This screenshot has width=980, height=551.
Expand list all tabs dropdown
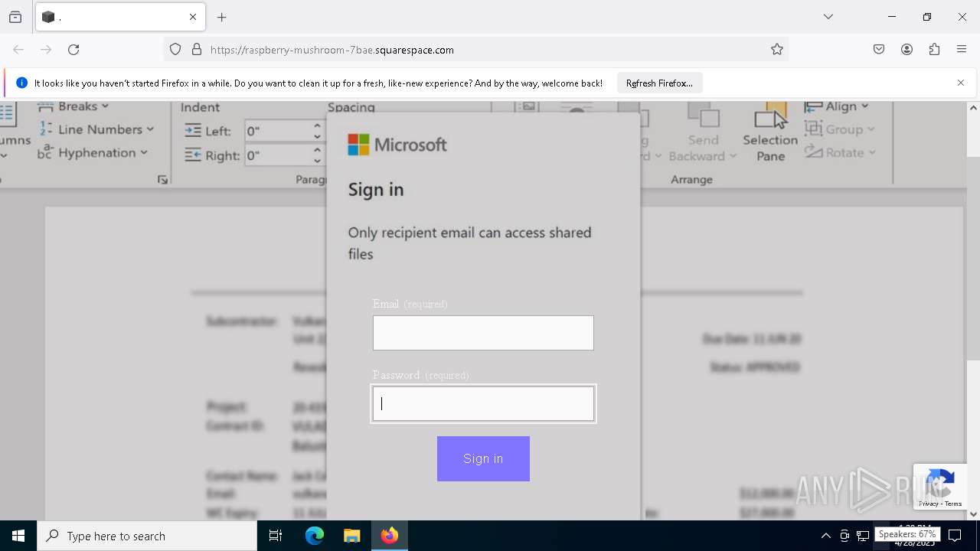(x=828, y=17)
